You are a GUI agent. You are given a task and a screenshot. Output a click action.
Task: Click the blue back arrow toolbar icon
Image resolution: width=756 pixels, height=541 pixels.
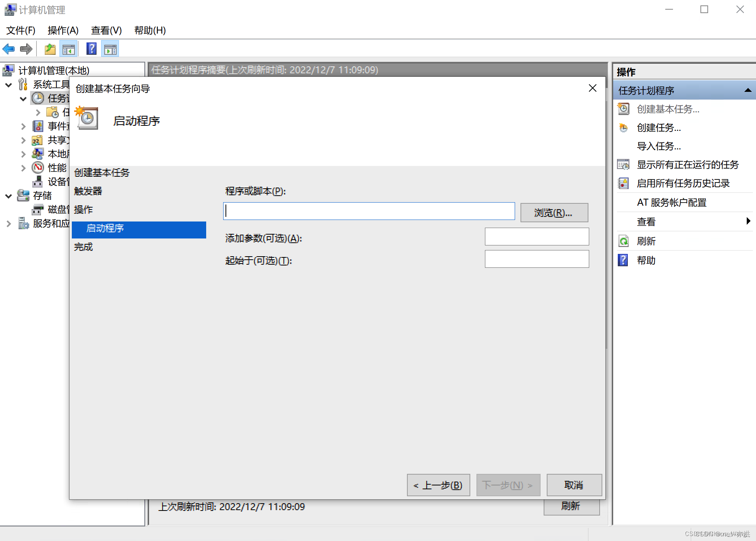coord(8,49)
